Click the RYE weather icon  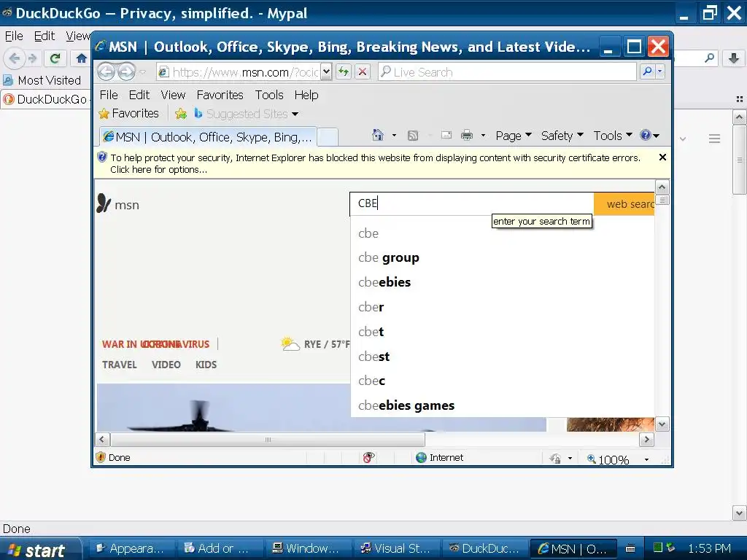pos(290,344)
